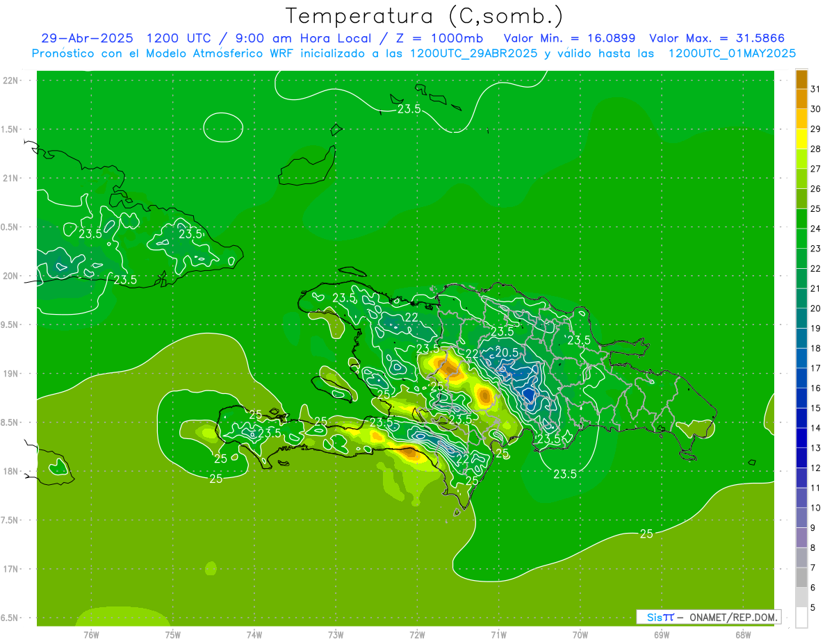Image resolution: width=834 pixels, height=644 pixels.
Task: Click the '1200UTC_29ABR2025' initialization text
Action: [474, 53]
